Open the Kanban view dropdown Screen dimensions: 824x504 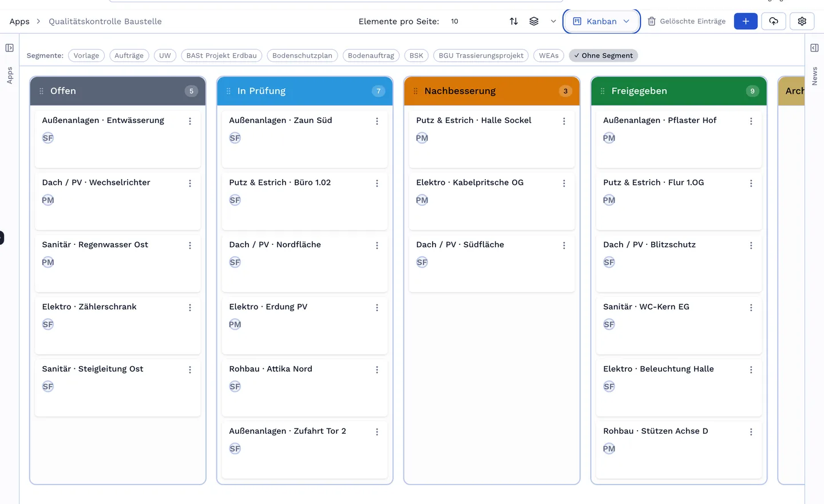pos(601,21)
